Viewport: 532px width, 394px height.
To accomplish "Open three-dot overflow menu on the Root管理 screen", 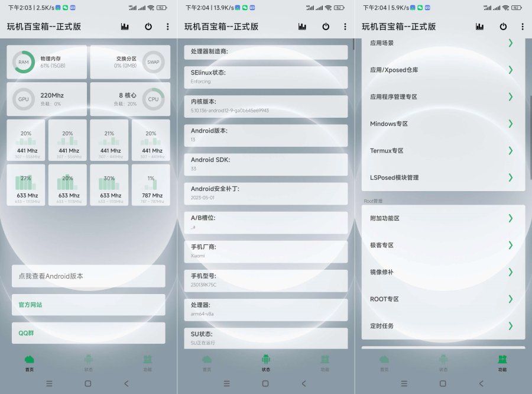I will click(523, 27).
